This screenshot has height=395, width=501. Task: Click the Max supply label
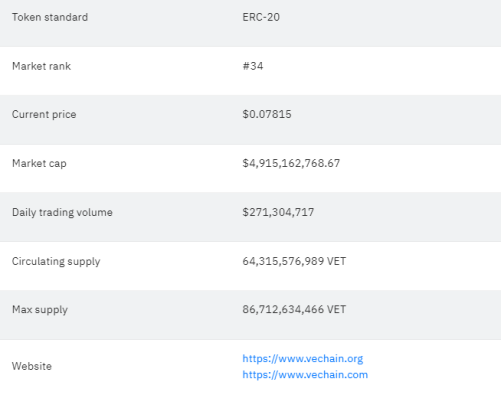pos(40,310)
